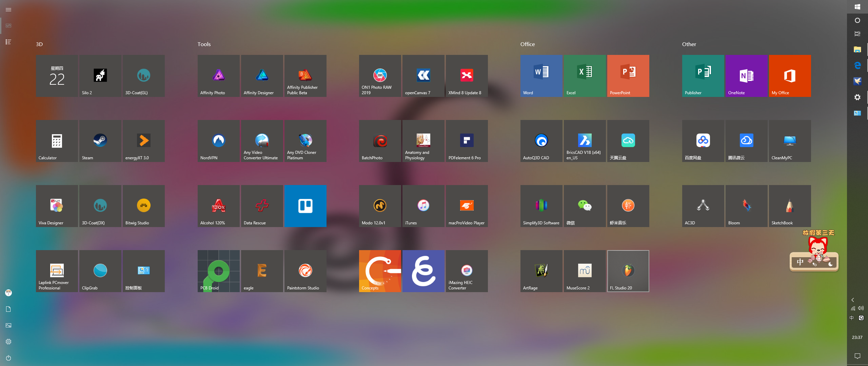Click the Power button
Screen dimensions: 868x366
pos(8,358)
